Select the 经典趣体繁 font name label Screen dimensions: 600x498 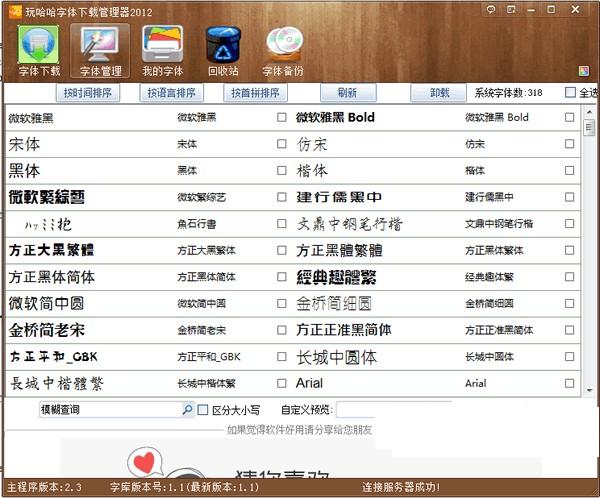coord(489,277)
